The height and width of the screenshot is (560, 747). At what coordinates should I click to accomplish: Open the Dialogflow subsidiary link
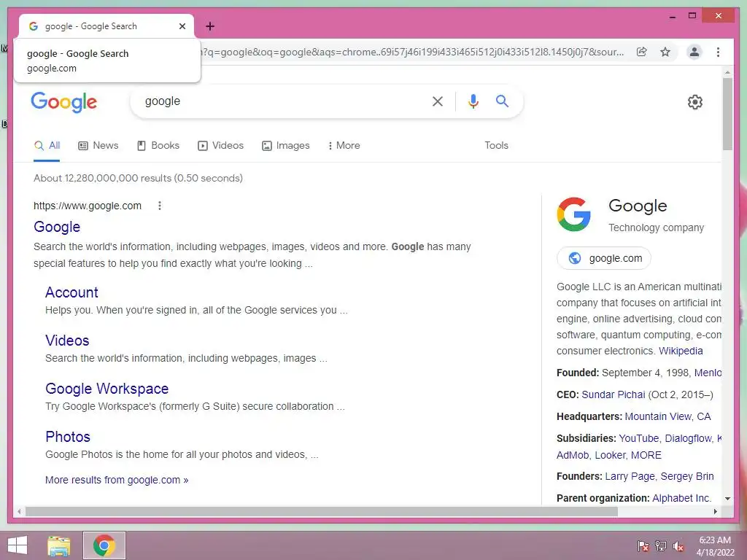689,438
